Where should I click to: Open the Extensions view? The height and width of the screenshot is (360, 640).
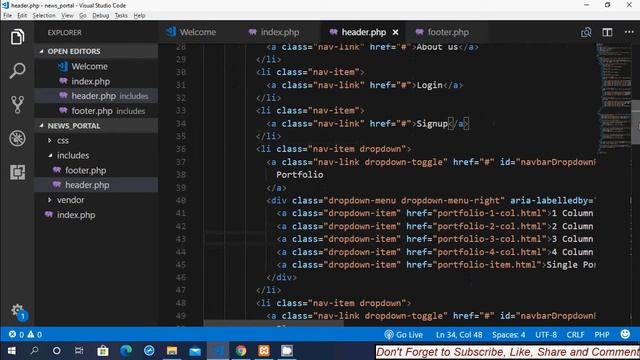(17, 172)
